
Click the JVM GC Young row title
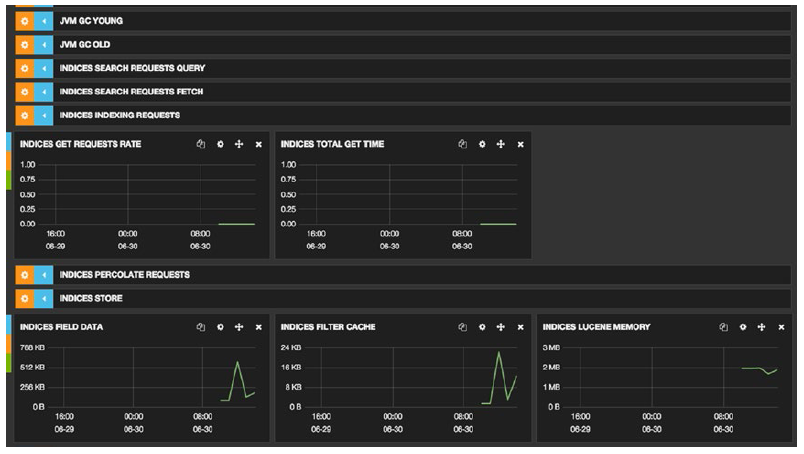point(91,21)
